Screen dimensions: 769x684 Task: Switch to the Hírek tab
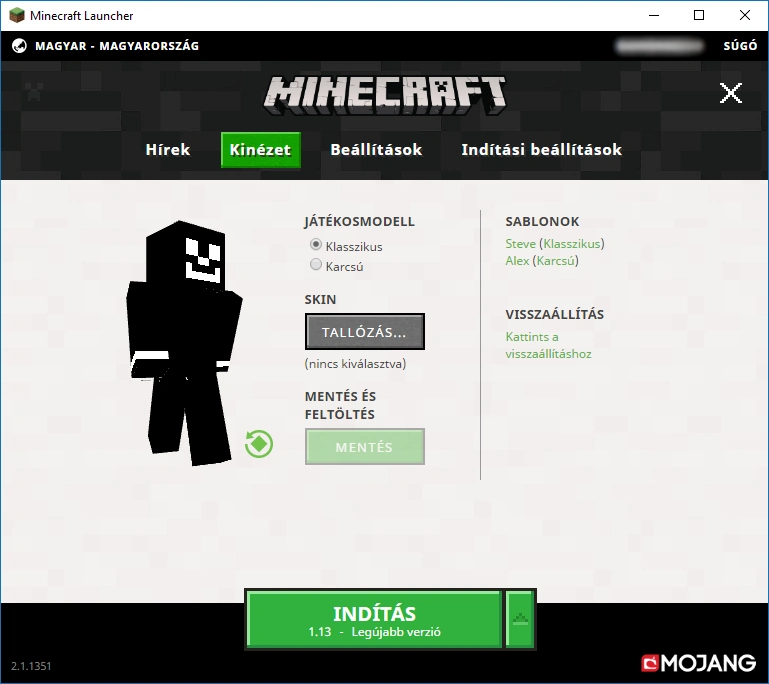click(168, 150)
